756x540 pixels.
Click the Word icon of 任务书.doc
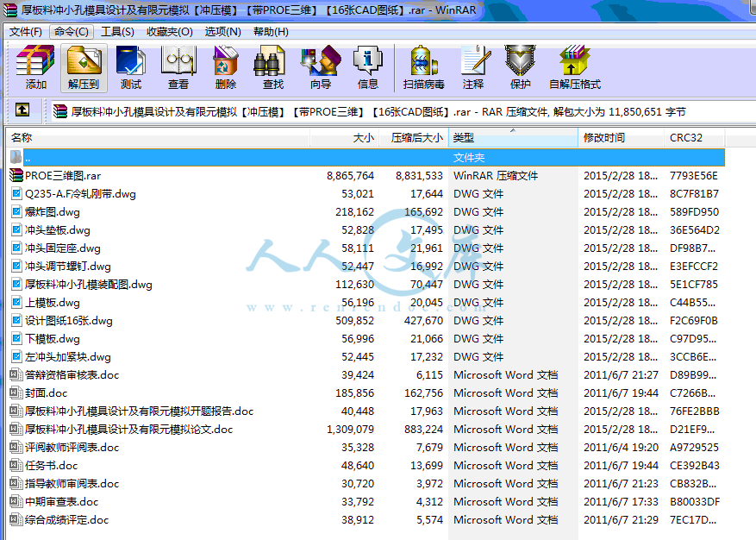(16, 465)
